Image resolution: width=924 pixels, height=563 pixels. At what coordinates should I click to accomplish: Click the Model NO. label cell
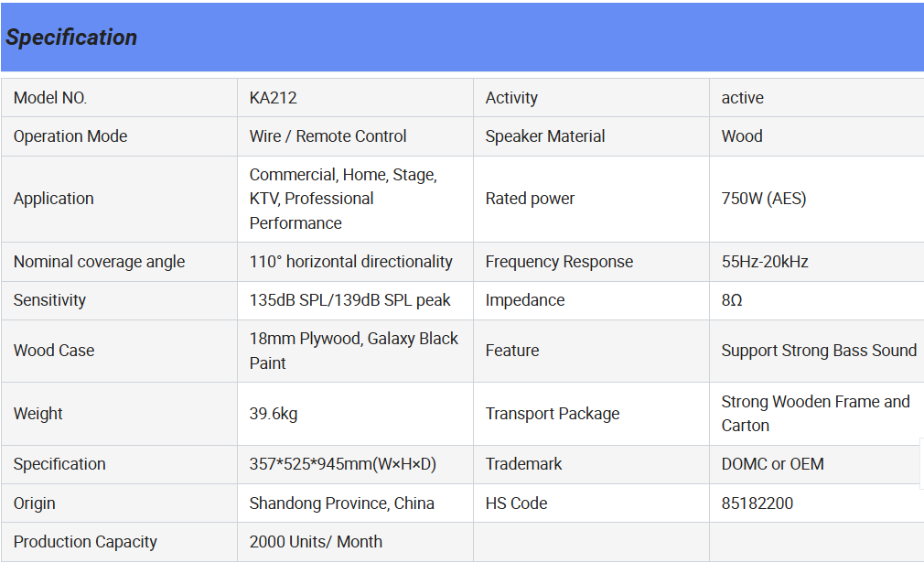point(50,98)
